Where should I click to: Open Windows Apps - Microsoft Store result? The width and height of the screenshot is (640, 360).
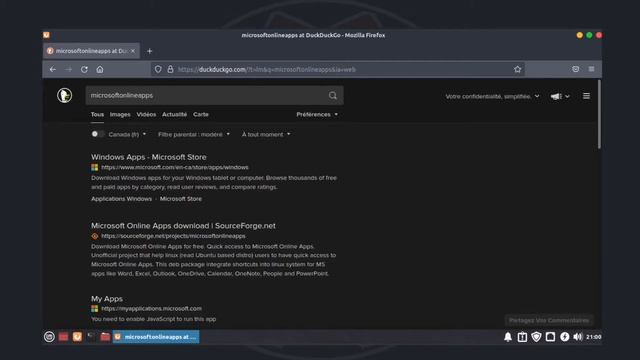149,157
